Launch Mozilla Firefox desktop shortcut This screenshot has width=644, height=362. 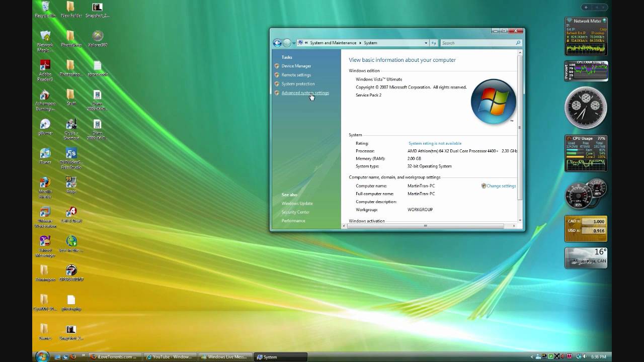(x=45, y=188)
